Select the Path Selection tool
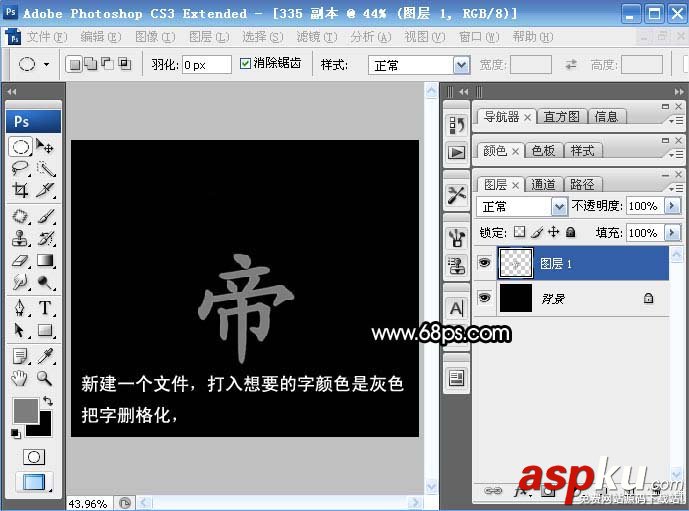Viewport: 689px width, 511px height. 20,330
